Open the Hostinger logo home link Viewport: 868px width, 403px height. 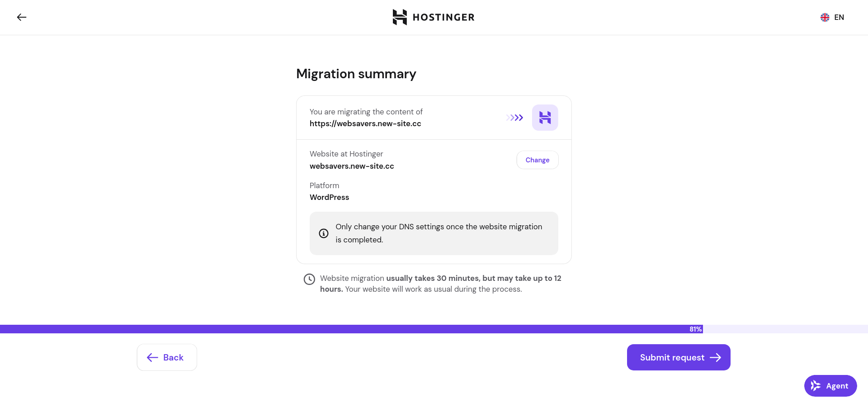[x=434, y=17]
